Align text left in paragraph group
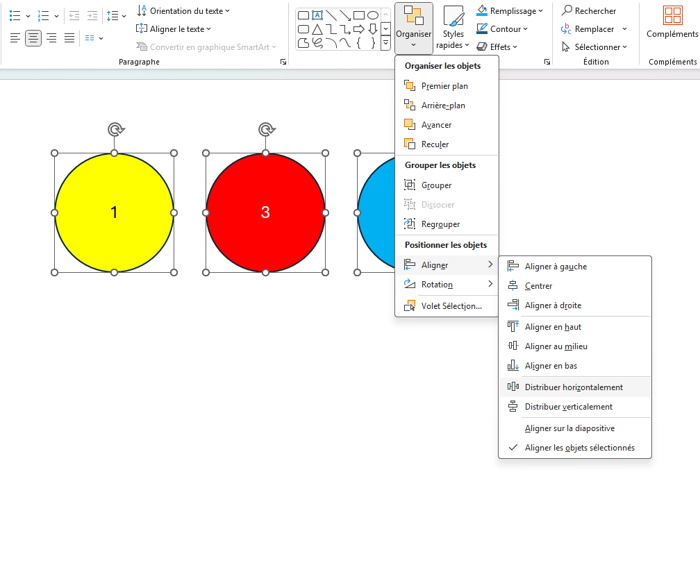The image size is (700, 588). (15, 38)
